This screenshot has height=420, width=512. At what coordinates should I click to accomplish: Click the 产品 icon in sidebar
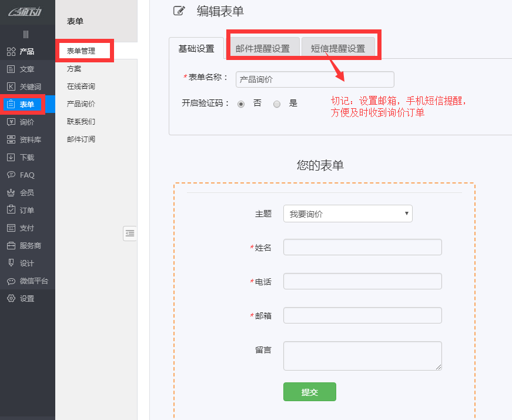11,52
